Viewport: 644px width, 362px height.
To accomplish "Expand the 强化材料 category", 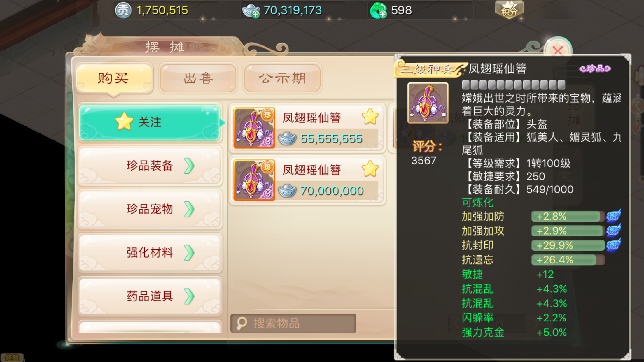I will pyautogui.click(x=150, y=253).
